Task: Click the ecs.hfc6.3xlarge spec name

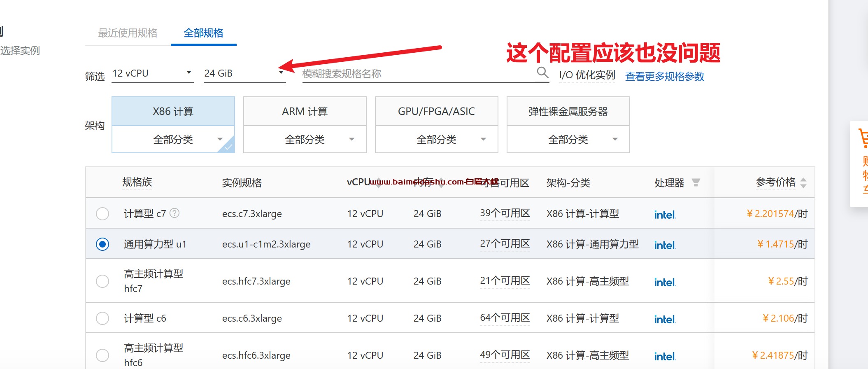Action: 256,355
